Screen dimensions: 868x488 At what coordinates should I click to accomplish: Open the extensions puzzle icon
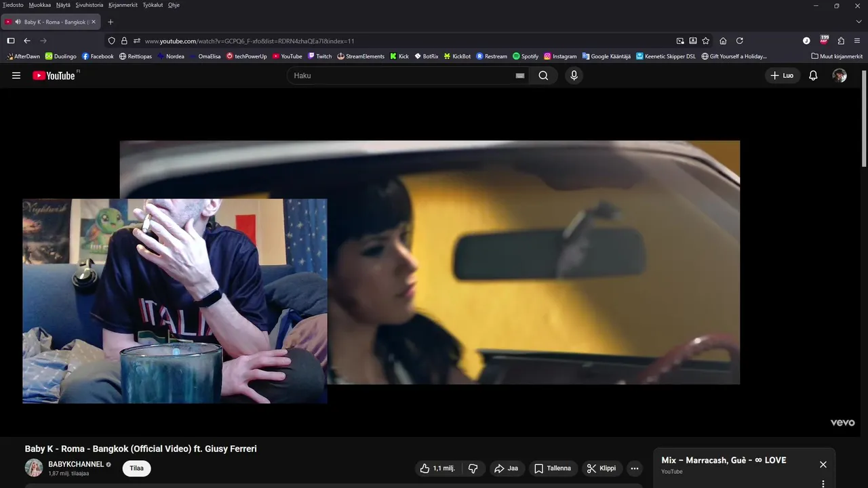841,41
